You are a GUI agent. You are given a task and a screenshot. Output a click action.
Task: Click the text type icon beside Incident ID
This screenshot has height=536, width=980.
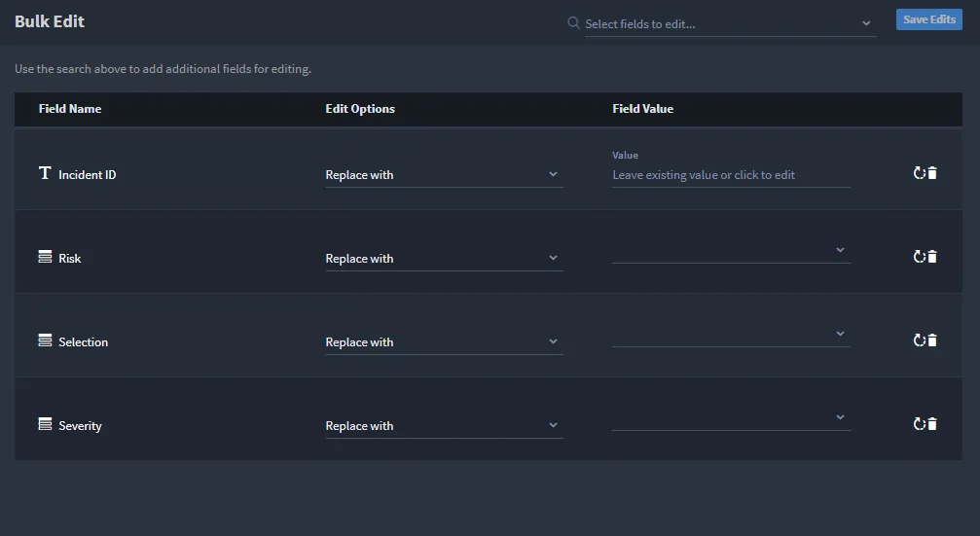(x=45, y=173)
